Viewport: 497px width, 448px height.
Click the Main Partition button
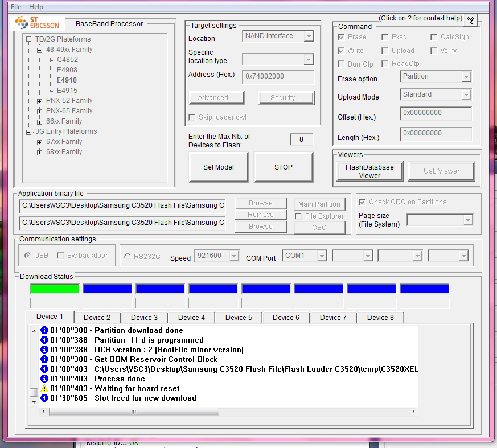pos(319,204)
